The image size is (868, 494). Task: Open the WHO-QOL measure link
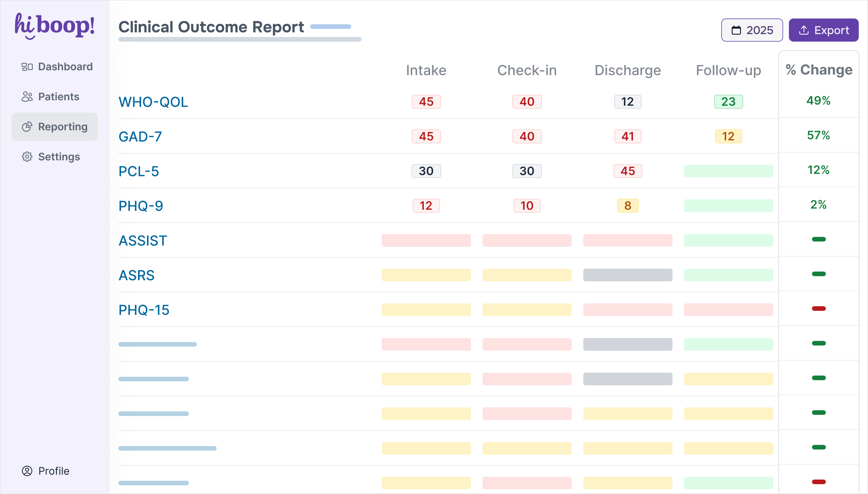[x=153, y=102]
